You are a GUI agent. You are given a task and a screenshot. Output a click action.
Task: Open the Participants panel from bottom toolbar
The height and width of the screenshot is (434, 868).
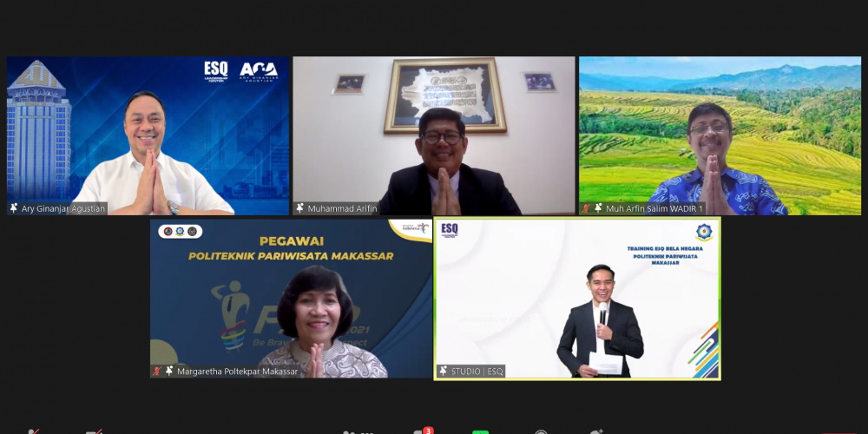point(351,431)
